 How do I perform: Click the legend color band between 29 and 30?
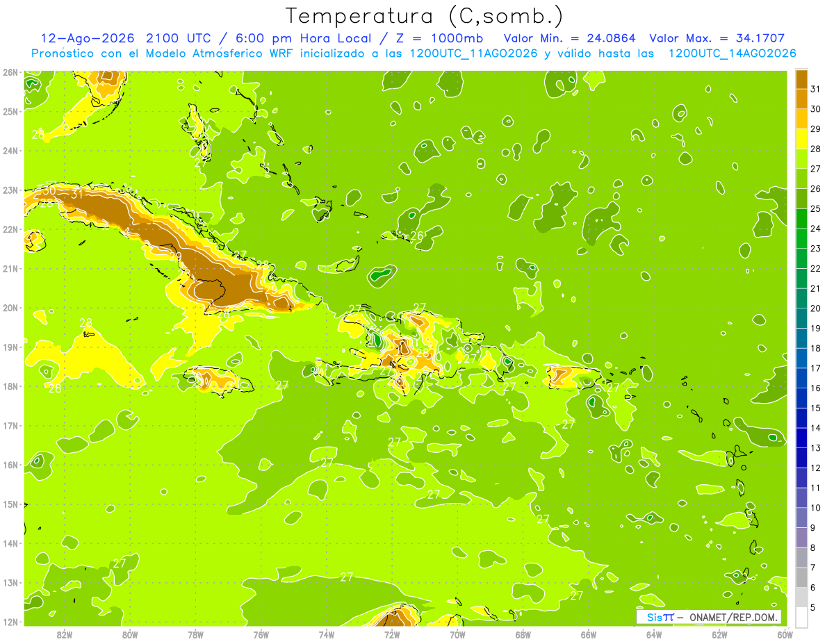click(x=801, y=119)
